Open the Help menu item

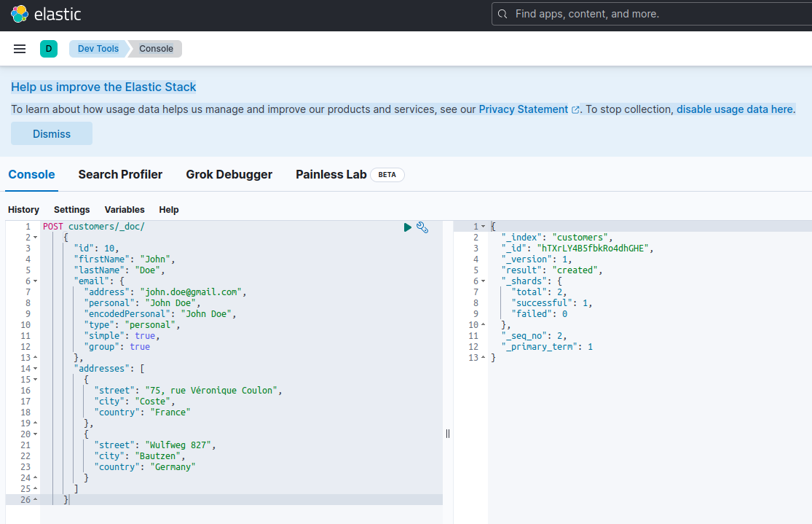(x=169, y=209)
